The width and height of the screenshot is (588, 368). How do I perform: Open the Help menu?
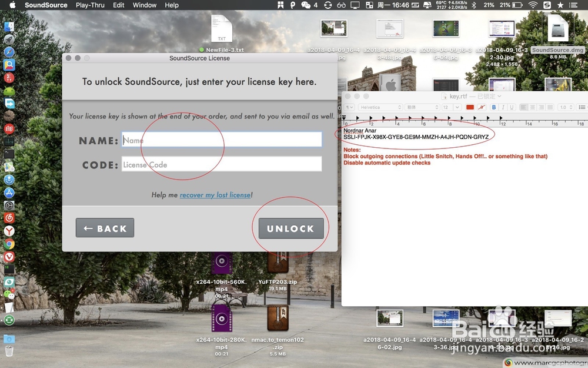click(x=172, y=5)
